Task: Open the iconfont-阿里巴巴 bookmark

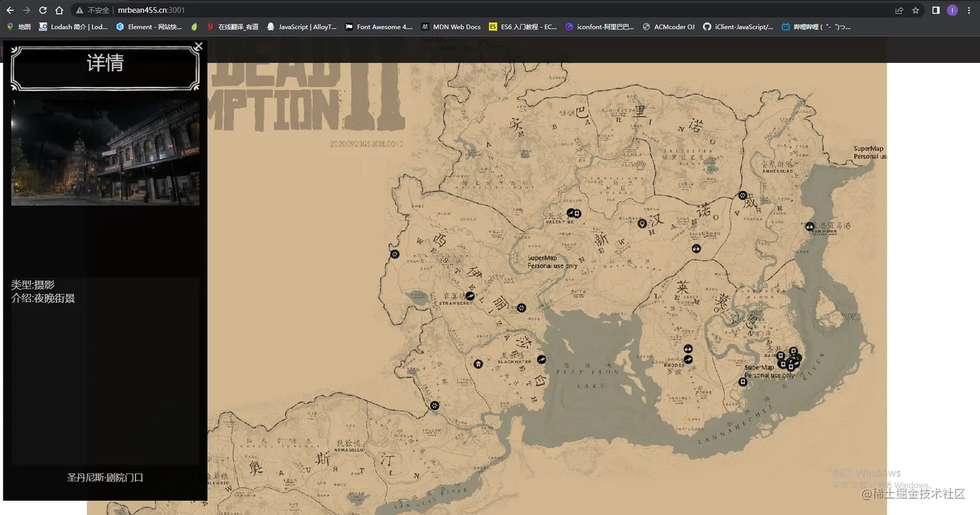Action: tap(600, 27)
